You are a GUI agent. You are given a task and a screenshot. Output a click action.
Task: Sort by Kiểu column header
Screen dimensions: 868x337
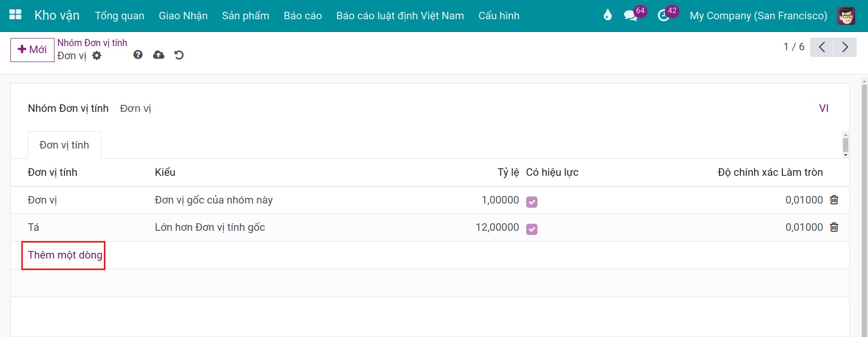[165, 172]
